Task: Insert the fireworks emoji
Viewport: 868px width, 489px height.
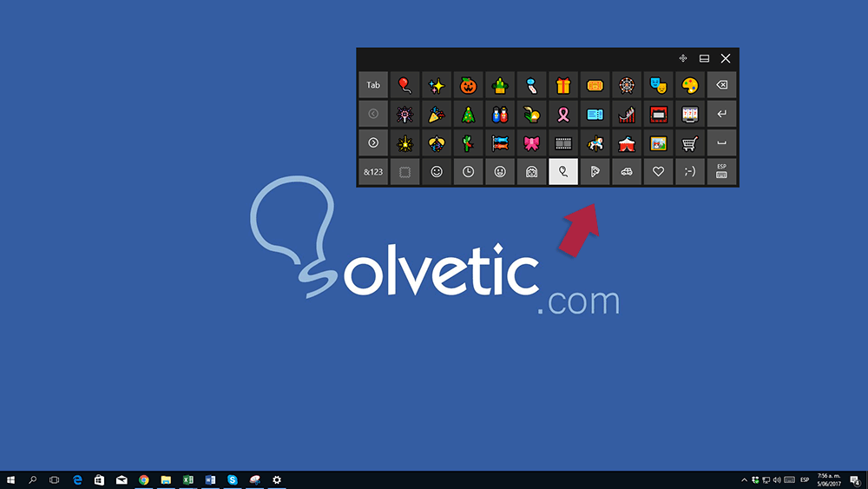Action: click(404, 114)
